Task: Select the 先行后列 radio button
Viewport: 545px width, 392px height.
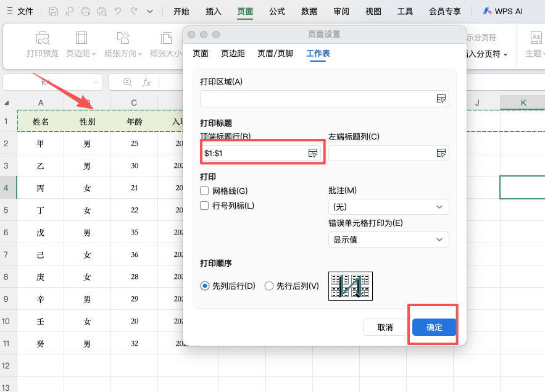Action: click(269, 286)
